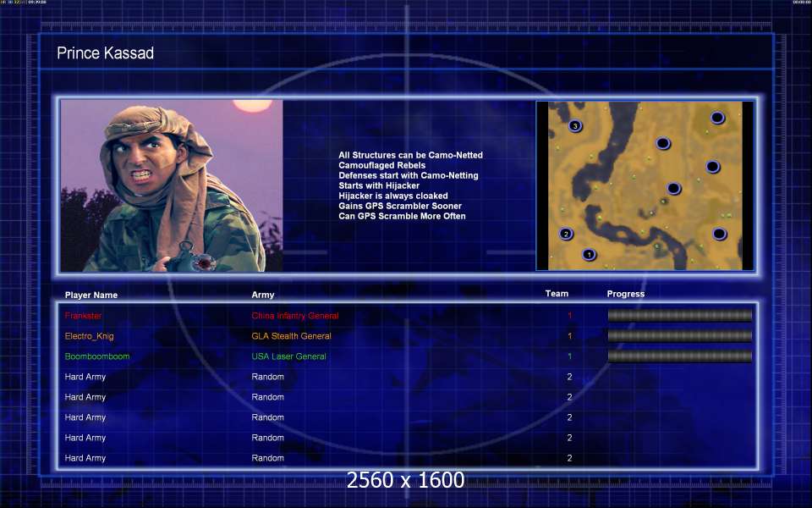This screenshot has height=508, width=812.
Task: Click "Defenses start with Camo-Netting" line
Action: pyautogui.click(x=409, y=175)
